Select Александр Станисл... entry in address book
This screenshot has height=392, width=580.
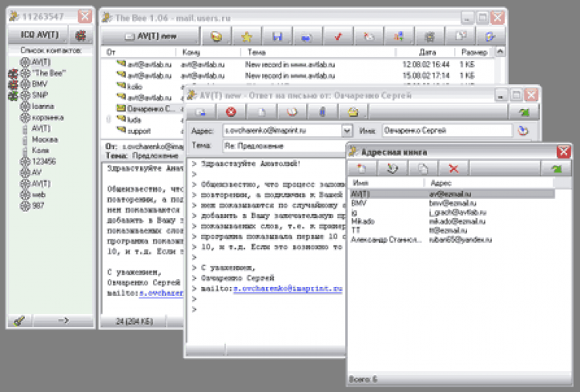(x=452, y=240)
